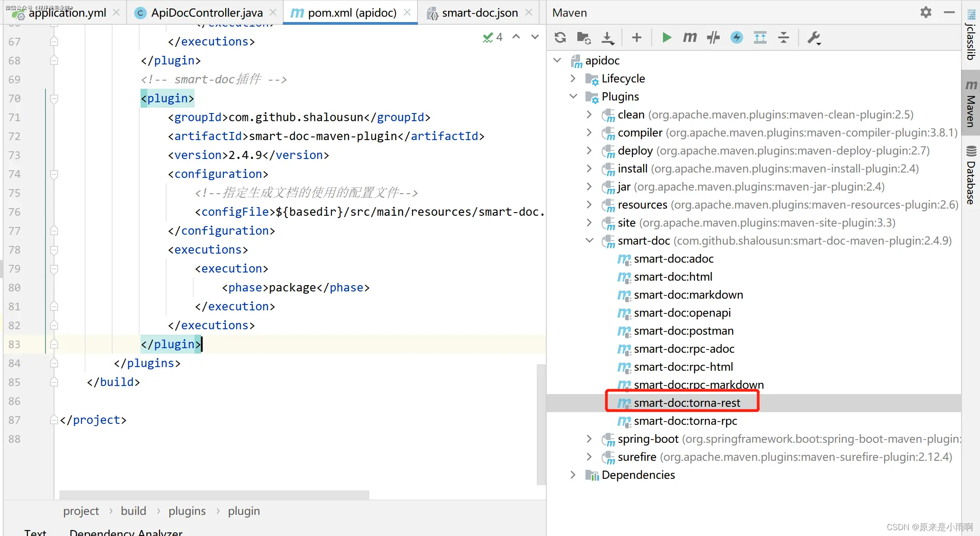Image resolution: width=980 pixels, height=536 pixels.
Task: Open the Maven panel gear options
Action: click(926, 12)
